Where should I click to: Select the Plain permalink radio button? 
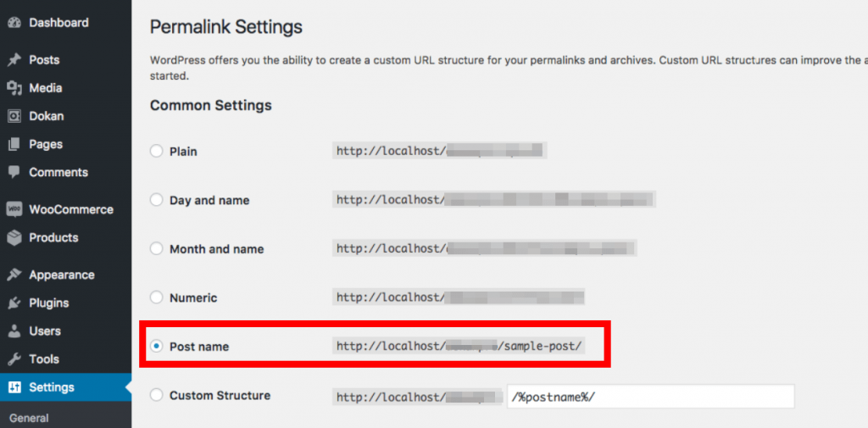coord(156,151)
